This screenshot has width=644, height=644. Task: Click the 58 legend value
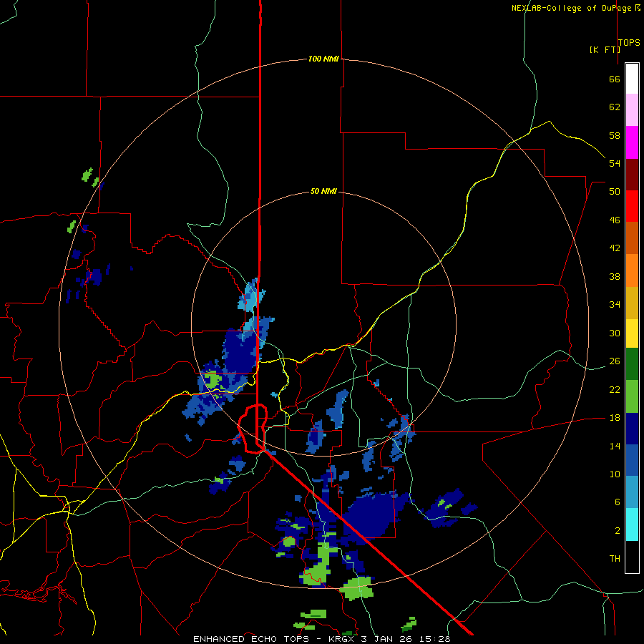[615, 135]
